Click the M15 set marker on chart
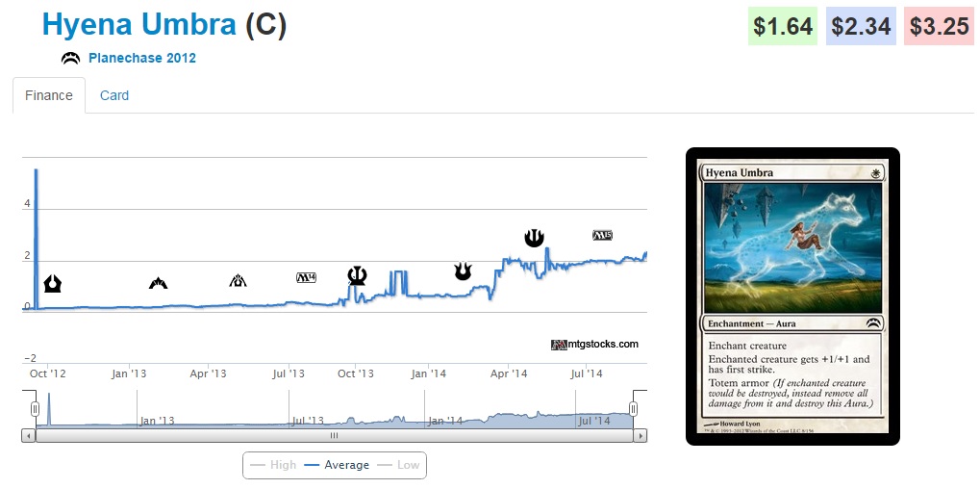This screenshot has height=489, width=980. pos(602,235)
